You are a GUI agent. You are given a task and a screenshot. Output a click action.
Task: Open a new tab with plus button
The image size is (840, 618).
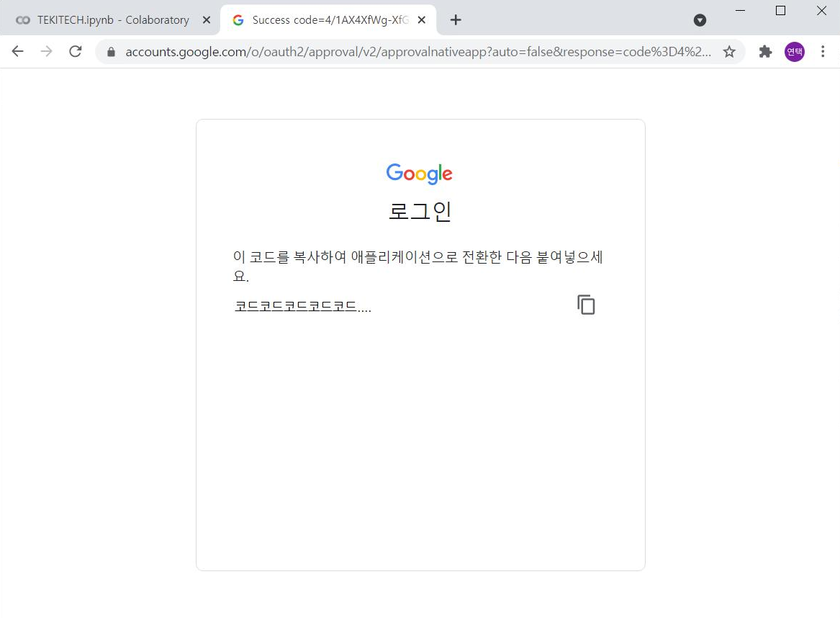tap(456, 20)
